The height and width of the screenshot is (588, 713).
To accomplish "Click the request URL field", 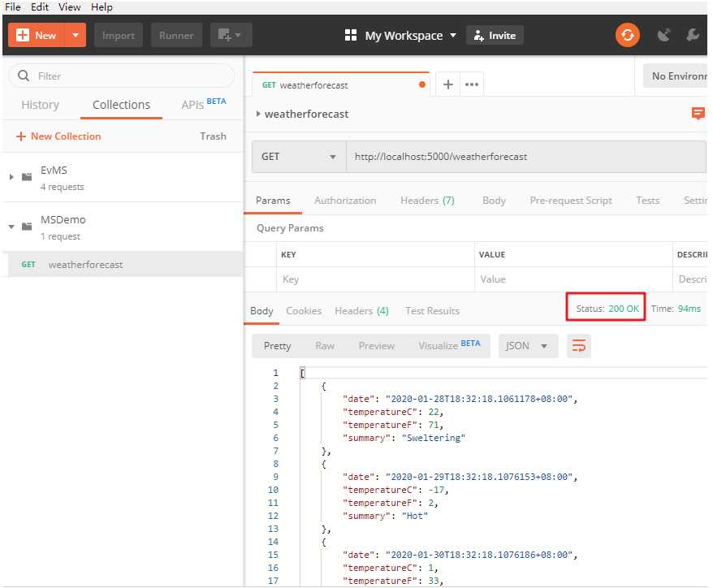I will tap(526, 157).
